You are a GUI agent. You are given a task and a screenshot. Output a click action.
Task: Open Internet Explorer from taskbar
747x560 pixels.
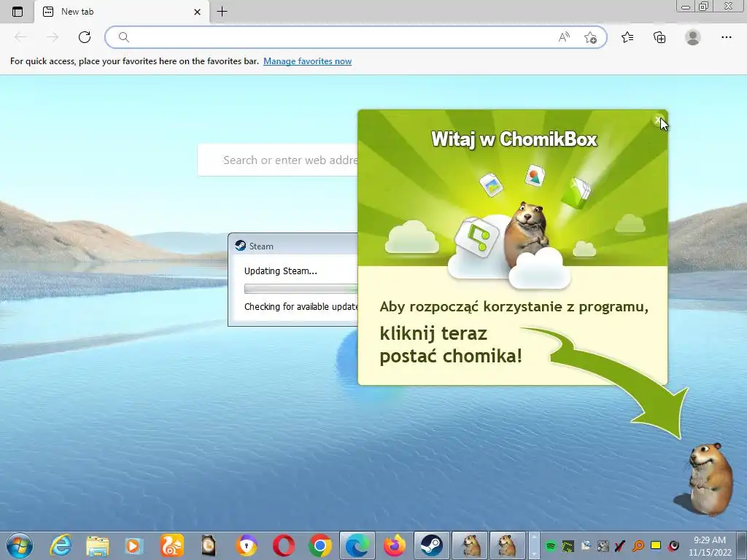tap(61, 545)
